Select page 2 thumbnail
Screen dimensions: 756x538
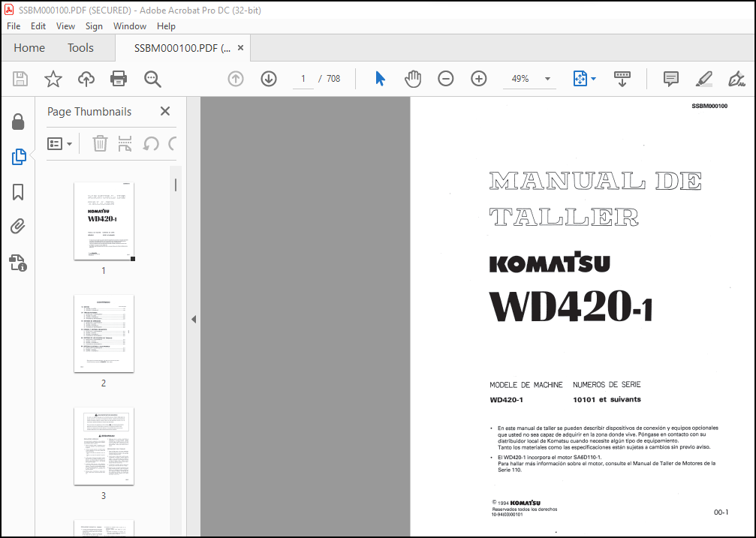click(x=104, y=334)
